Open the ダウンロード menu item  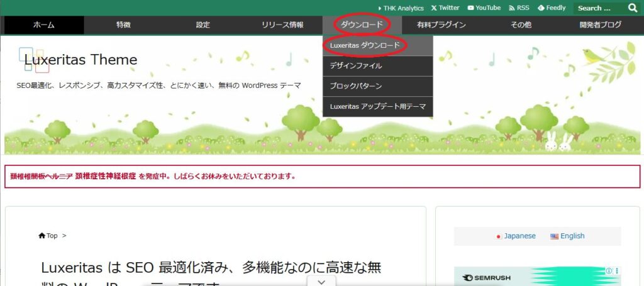(x=362, y=25)
